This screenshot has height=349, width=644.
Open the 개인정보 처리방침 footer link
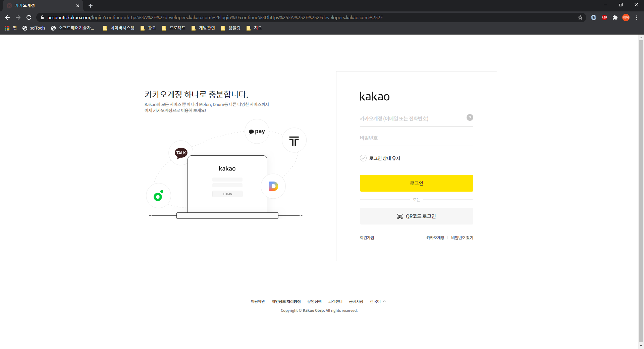click(286, 301)
